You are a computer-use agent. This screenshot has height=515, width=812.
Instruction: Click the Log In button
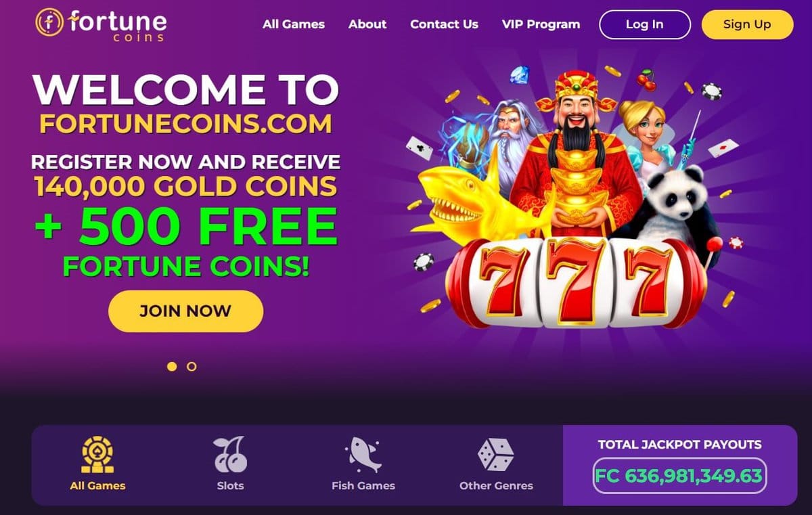[x=645, y=24]
